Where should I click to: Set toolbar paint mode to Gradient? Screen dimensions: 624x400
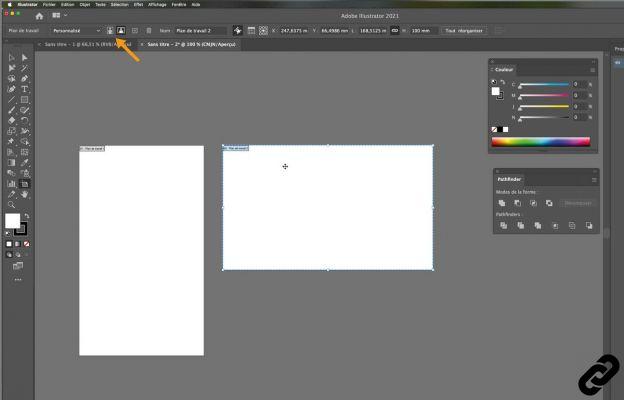[18, 244]
